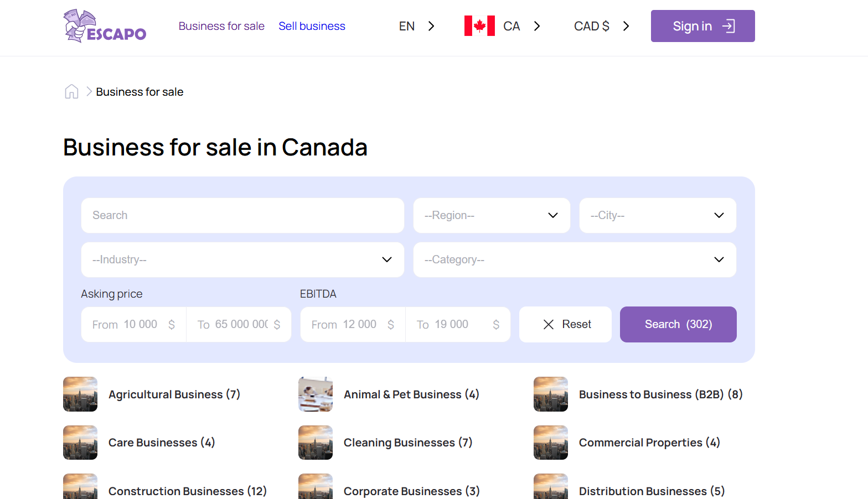Click the Cleaning Businesses thumbnail image
Image resolution: width=868 pixels, height=499 pixels.
[x=316, y=443]
